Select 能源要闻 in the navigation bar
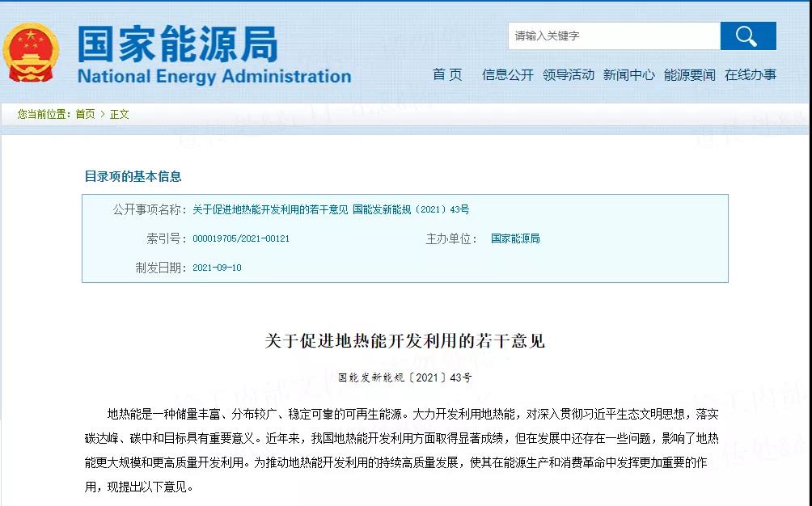Image resolution: width=812 pixels, height=506 pixels. 690,74
